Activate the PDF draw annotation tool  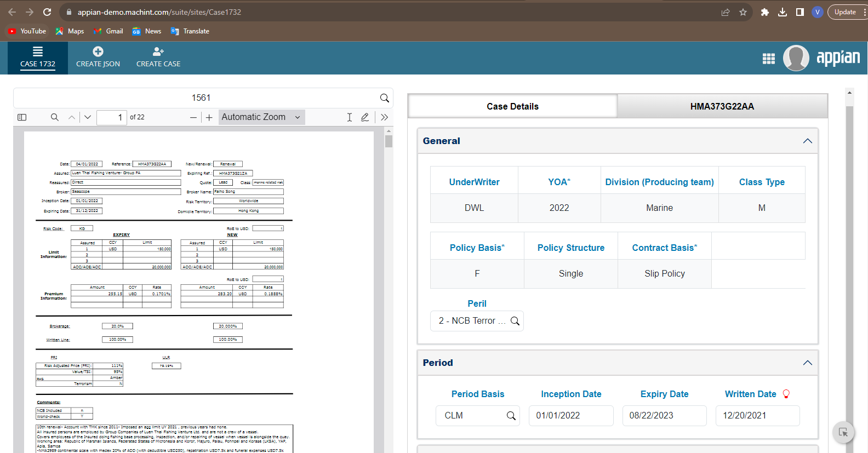click(365, 117)
